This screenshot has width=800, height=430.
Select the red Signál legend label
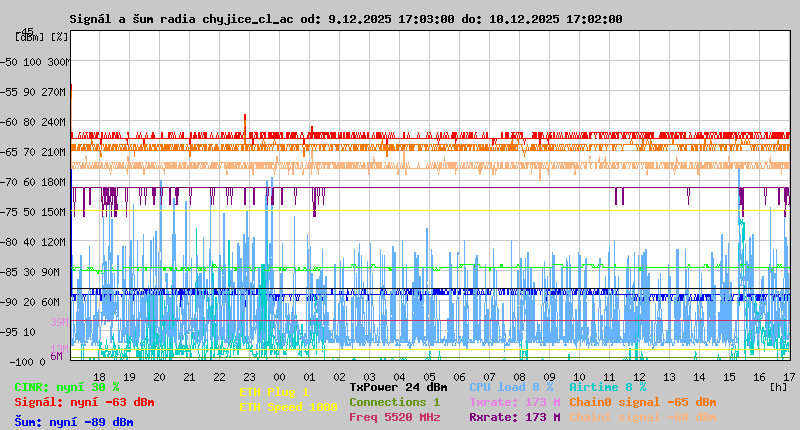[84, 402]
